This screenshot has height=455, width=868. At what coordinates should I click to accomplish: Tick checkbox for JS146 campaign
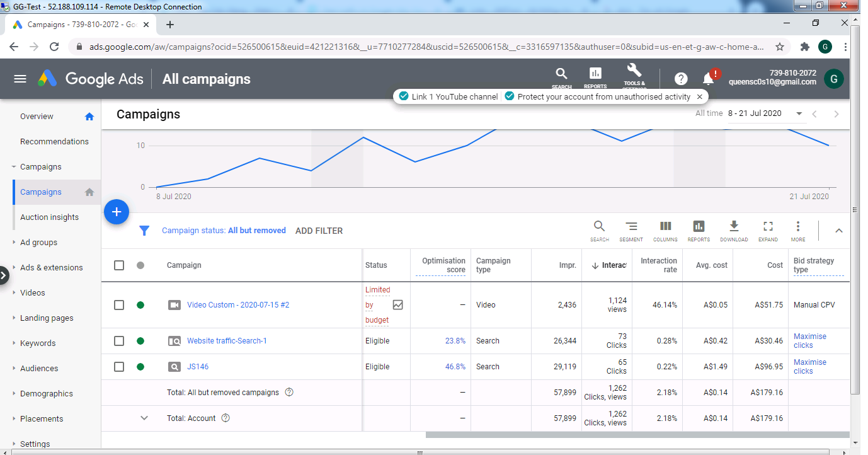(119, 367)
